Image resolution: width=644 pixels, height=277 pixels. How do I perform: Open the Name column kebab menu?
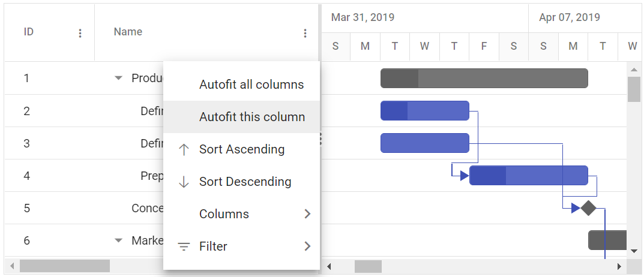point(305,34)
